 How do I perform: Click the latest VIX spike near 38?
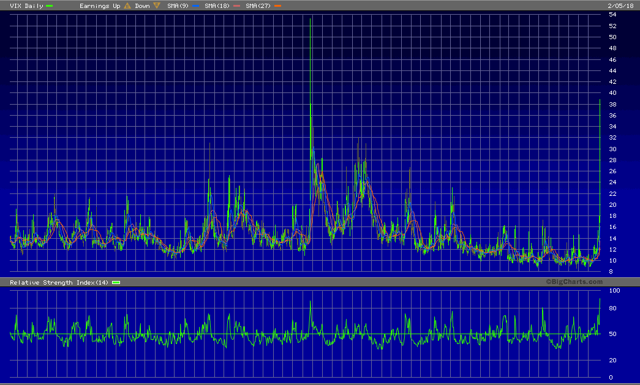[x=600, y=100]
